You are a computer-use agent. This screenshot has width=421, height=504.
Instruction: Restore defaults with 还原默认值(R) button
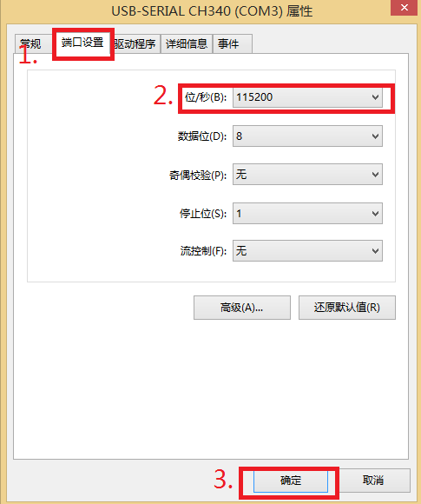point(347,308)
